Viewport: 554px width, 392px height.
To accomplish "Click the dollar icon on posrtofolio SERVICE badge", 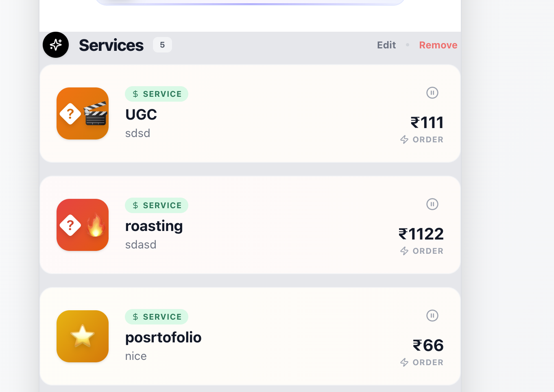I will [x=135, y=317].
